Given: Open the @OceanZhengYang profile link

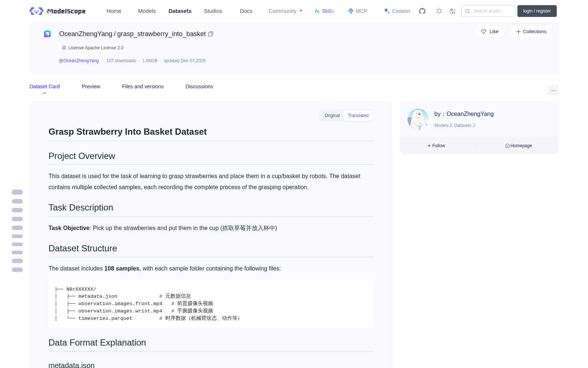Looking at the screenshot, I should (x=79, y=61).
